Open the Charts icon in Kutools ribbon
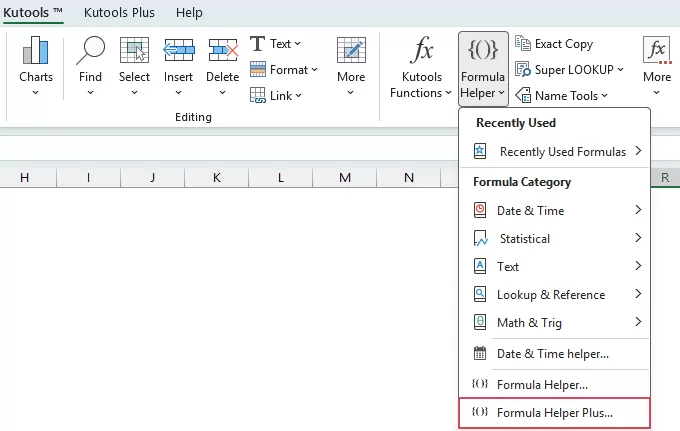Viewport: 680px width, 431px height. [36, 50]
